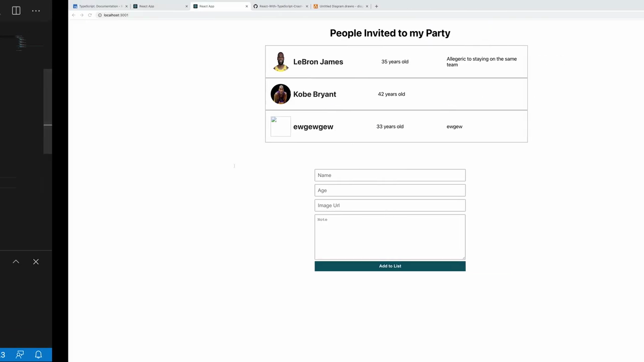This screenshot has width=644, height=362.
Task: Focus the Age input field
Action: [390, 190]
